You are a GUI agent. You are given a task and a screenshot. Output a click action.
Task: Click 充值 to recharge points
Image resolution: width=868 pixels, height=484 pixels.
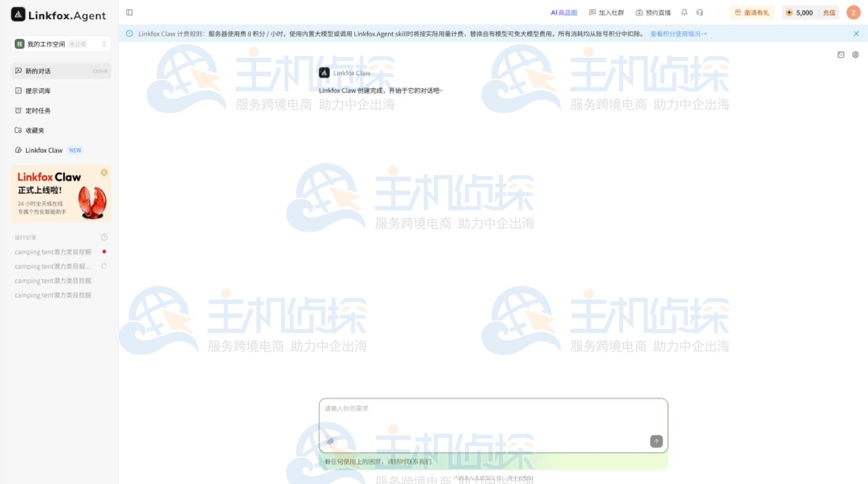pyautogui.click(x=829, y=13)
